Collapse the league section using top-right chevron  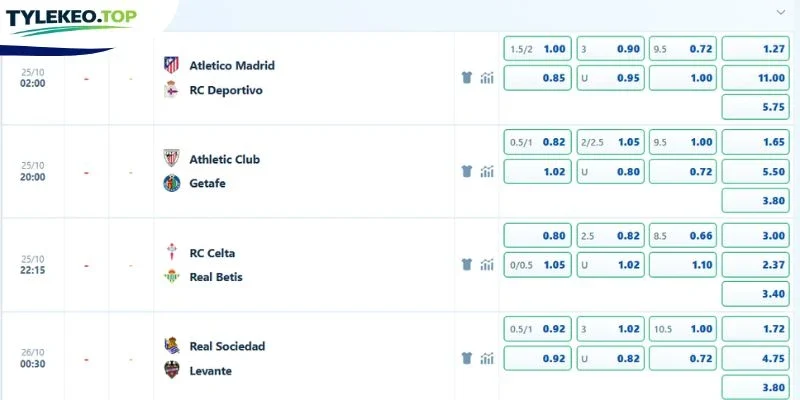point(781,12)
